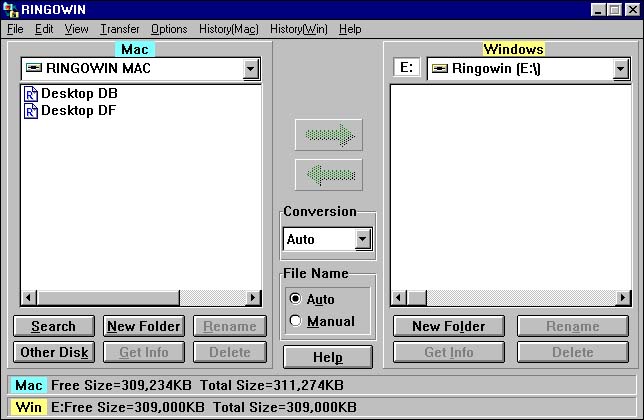
Task: Click the E: drive letter field
Action: coord(406,68)
